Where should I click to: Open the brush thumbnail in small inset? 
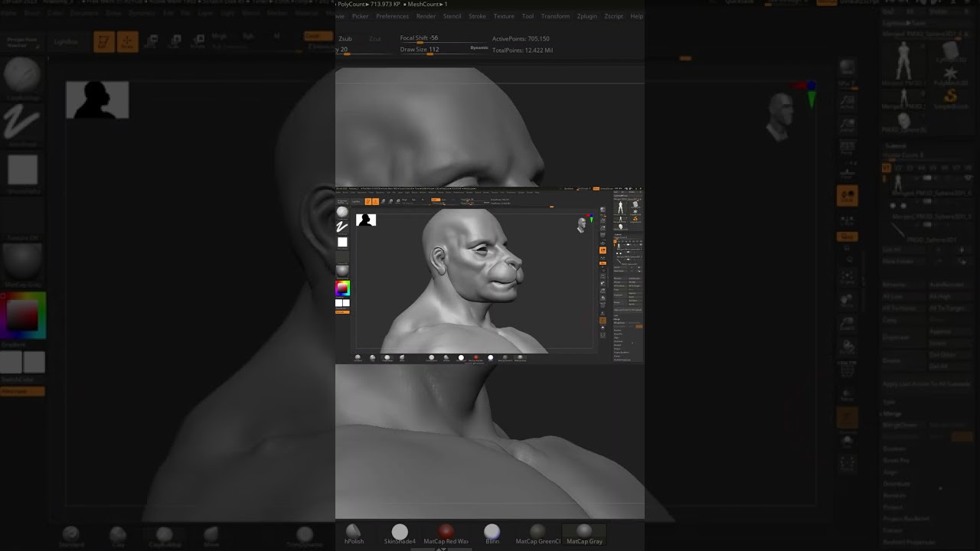point(342,212)
